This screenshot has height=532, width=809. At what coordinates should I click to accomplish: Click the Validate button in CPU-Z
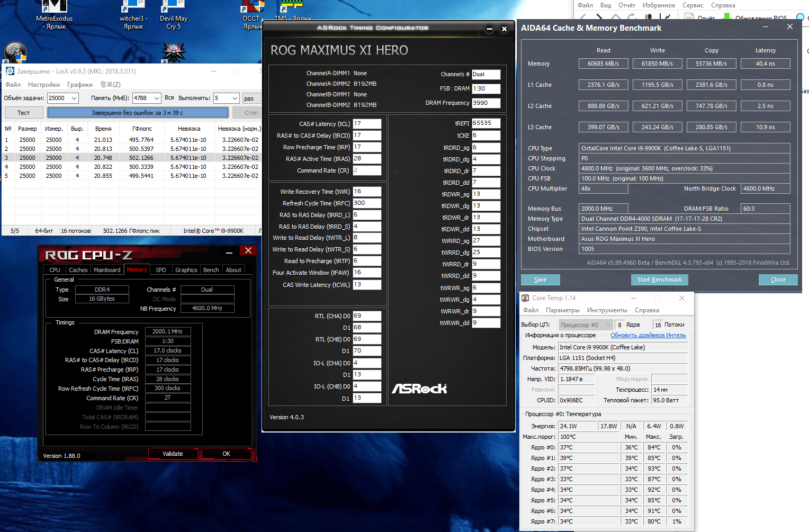click(x=173, y=454)
